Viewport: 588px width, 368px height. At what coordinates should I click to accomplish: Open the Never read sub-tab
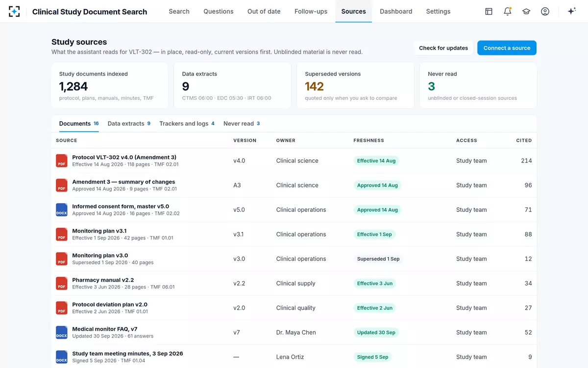click(242, 124)
